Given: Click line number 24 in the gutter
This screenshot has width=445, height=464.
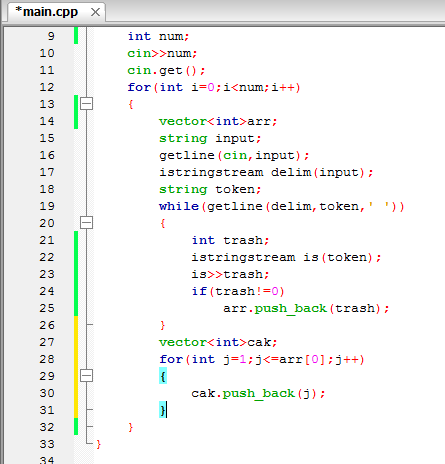Looking at the screenshot, I should (x=47, y=291).
